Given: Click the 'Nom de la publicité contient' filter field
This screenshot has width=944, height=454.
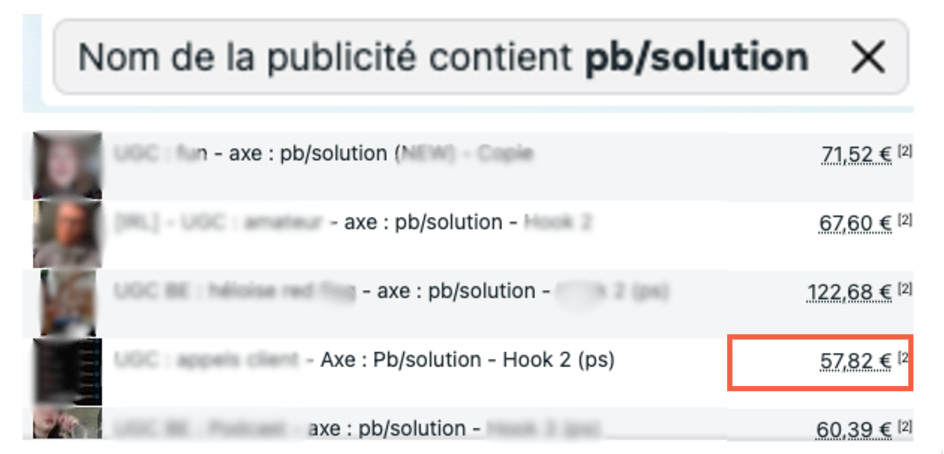Looking at the screenshot, I should tap(480, 57).
